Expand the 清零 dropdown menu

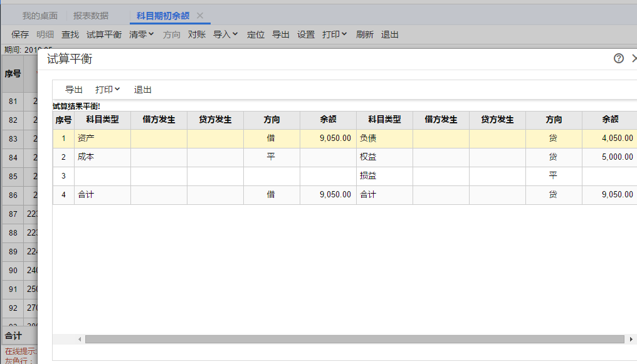141,34
